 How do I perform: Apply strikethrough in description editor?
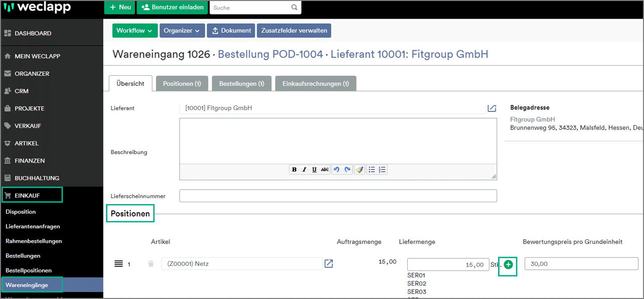point(325,170)
